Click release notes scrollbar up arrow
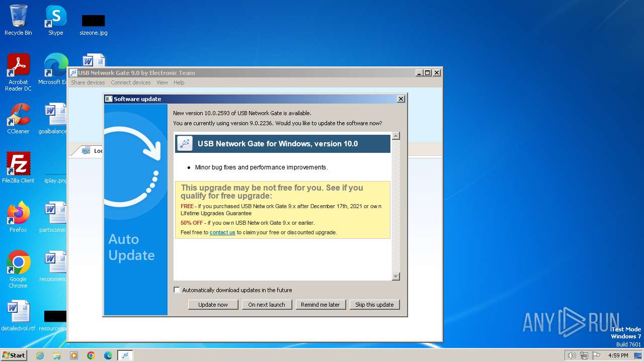The height and width of the screenshot is (362, 644). pos(396,136)
